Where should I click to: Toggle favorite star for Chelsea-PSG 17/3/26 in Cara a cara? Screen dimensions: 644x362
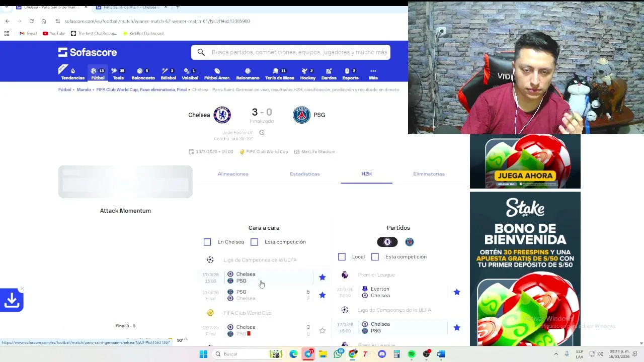pos(322,277)
